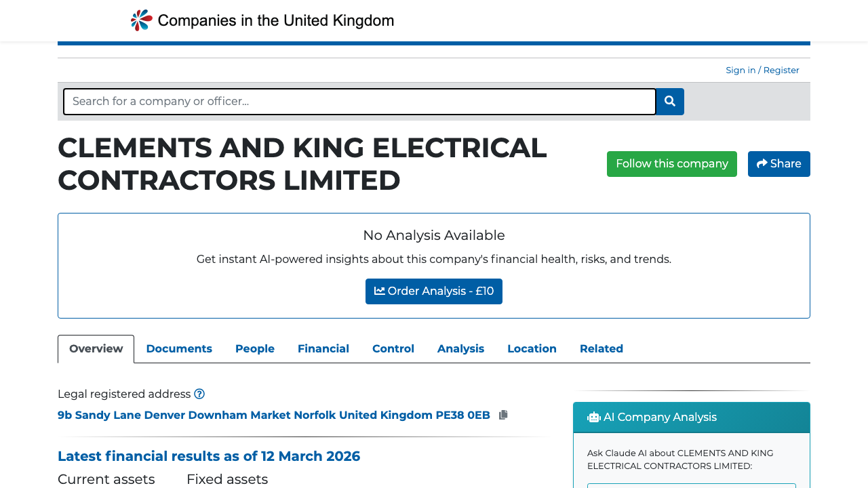Click the Order Analysis - £10 button
The height and width of the screenshot is (488, 868).
tap(434, 291)
